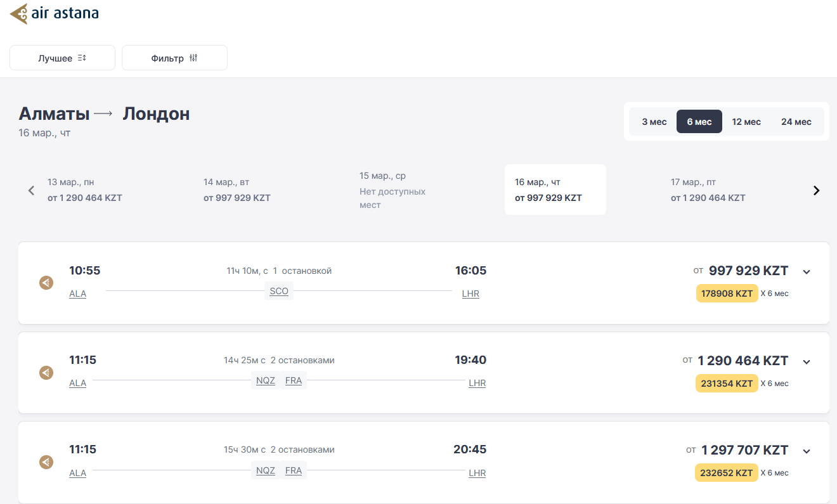Expand the 997 929 KZT flight details
Viewport: 837px width, 504px height.
click(x=807, y=272)
